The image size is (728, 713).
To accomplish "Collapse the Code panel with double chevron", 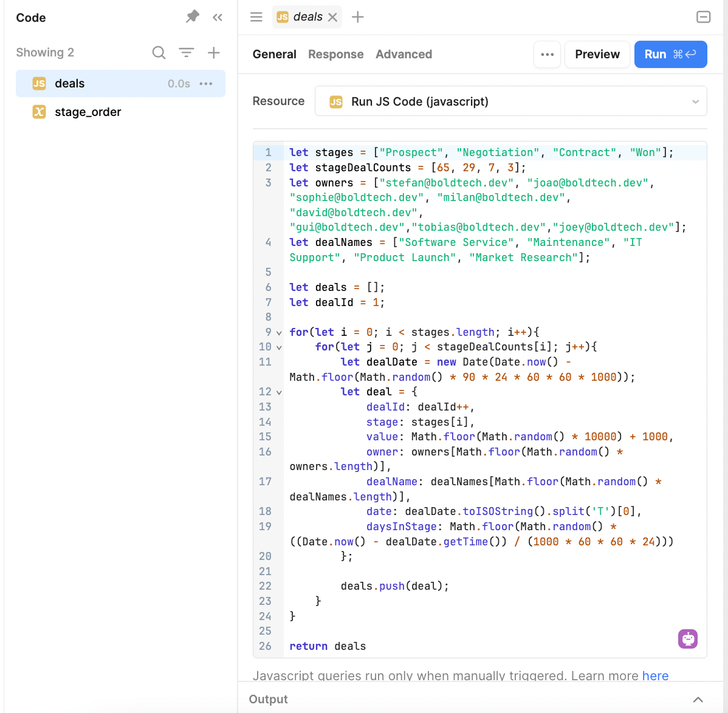I will tap(218, 18).
